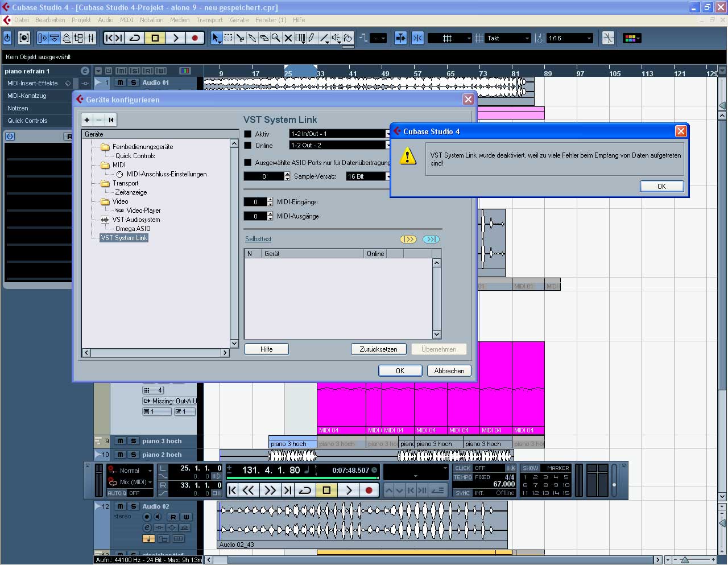The height and width of the screenshot is (565, 728).
Task: Mute the Audio 01 track
Action: tap(120, 83)
